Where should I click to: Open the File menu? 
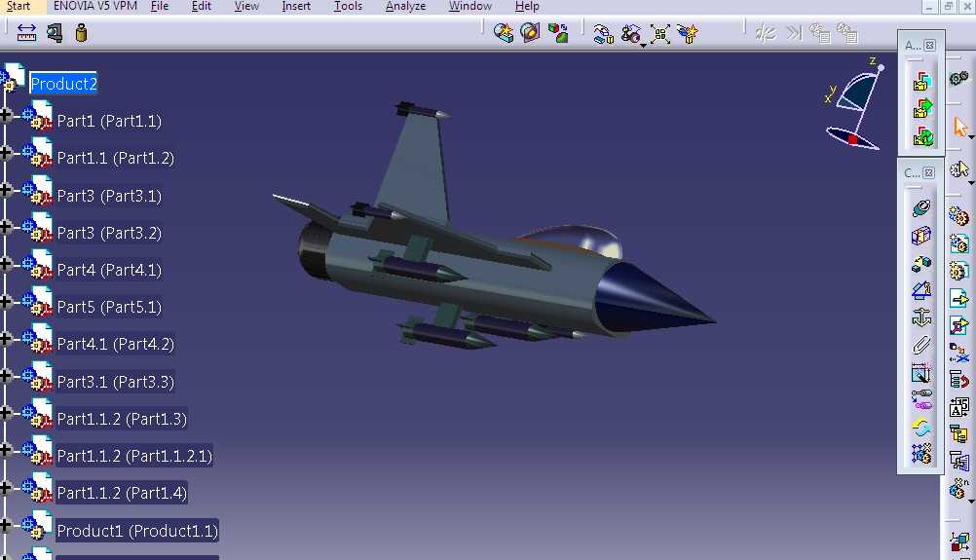160,6
